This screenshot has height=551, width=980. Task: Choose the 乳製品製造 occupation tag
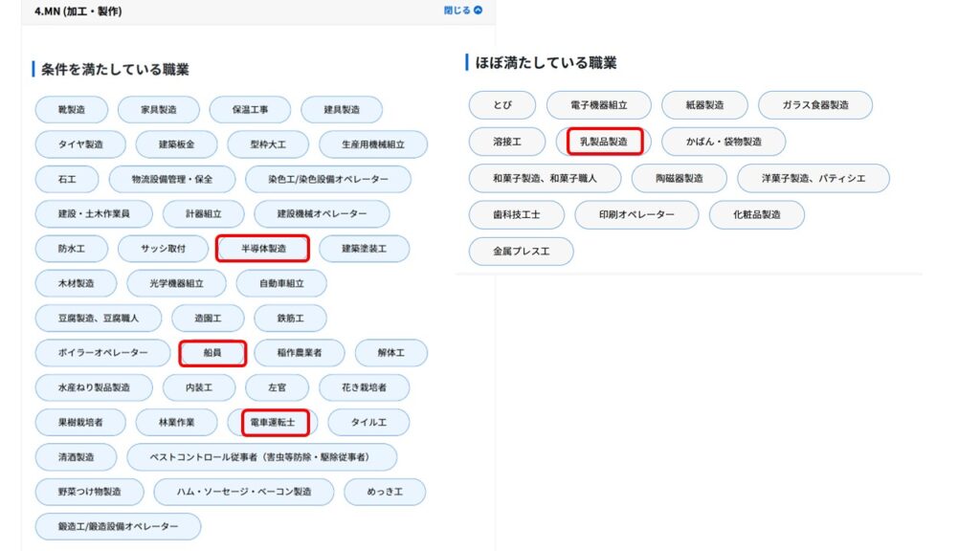tap(604, 142)
